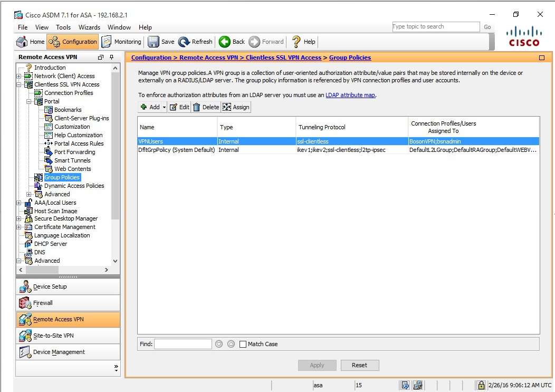Select Connection Profiles tree item
The height and width of the screenshot is (392, 555).
69,93
